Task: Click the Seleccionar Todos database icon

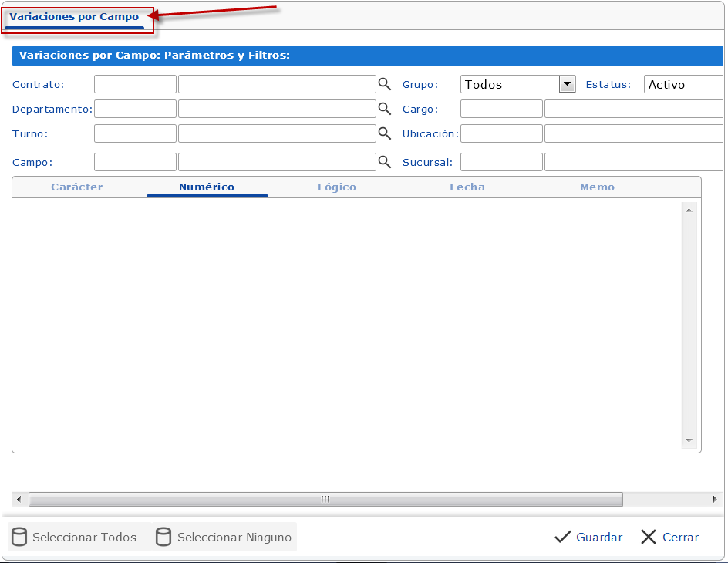Action: (x=19, y=538)
